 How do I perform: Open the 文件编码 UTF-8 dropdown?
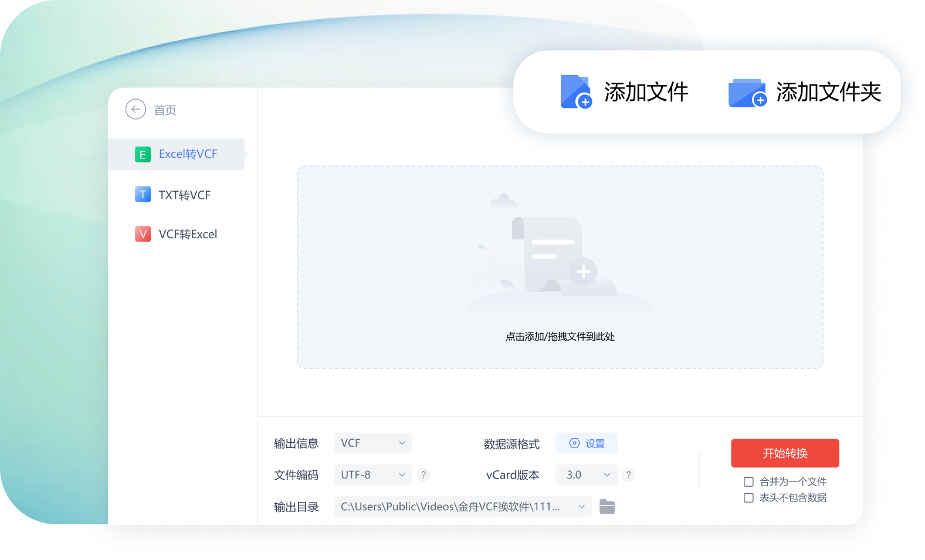373,475
